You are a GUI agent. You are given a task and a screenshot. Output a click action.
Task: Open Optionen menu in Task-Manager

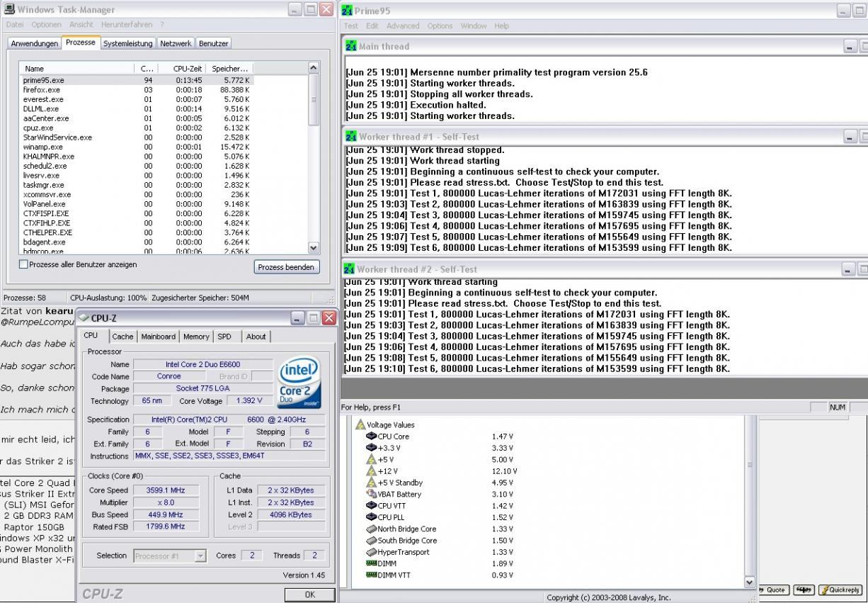[46, 25]
